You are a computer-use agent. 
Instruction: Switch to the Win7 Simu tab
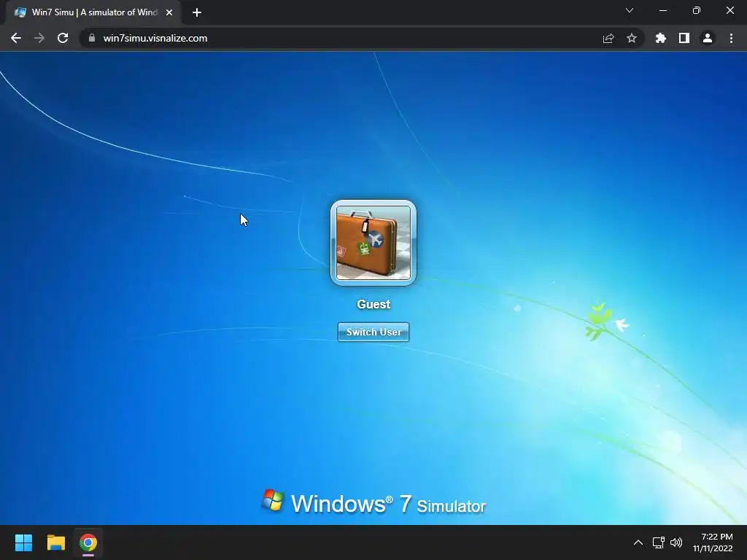coord(93,12)
